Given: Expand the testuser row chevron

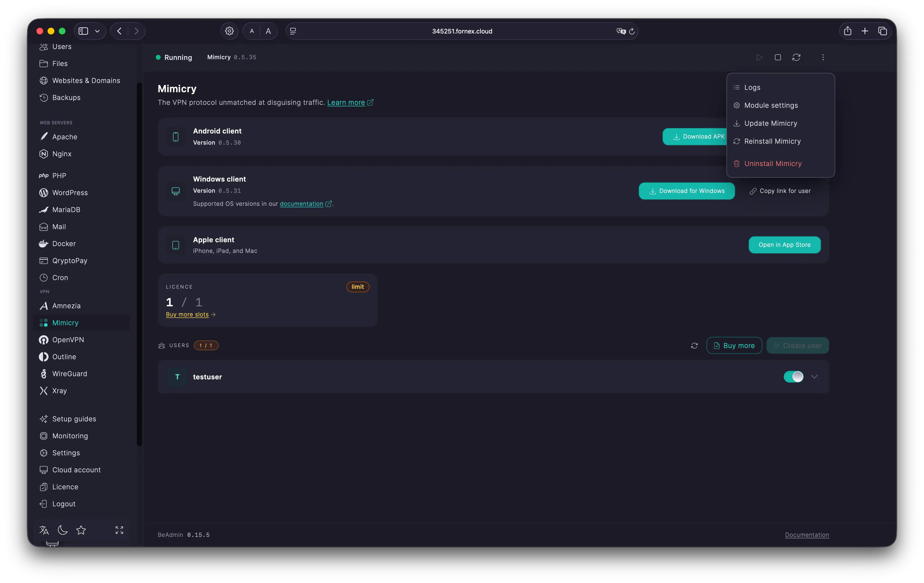Looking at the screenshot, I should click(x=814, y=376).
